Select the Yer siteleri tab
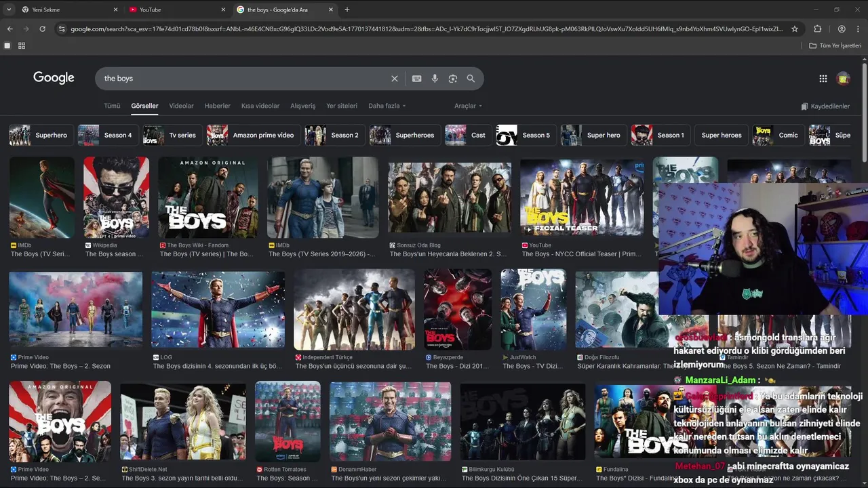 342,106
